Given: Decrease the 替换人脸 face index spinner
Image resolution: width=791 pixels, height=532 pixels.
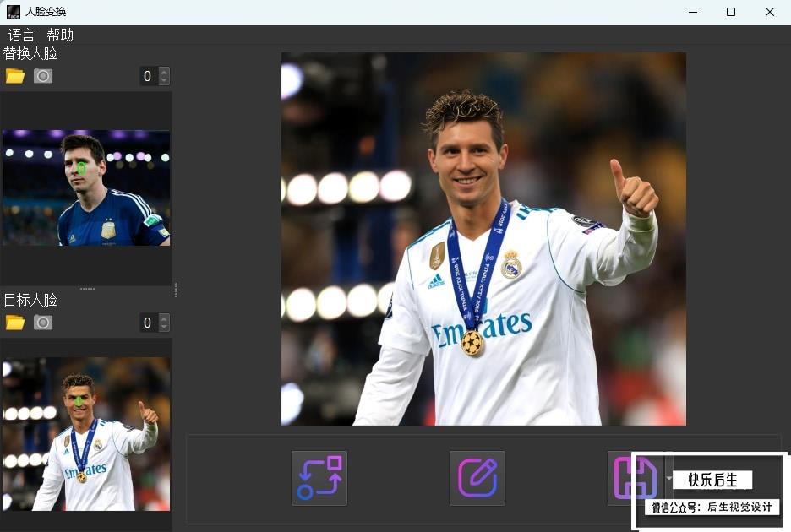Looking at the screenshot, I should [164, 81].
